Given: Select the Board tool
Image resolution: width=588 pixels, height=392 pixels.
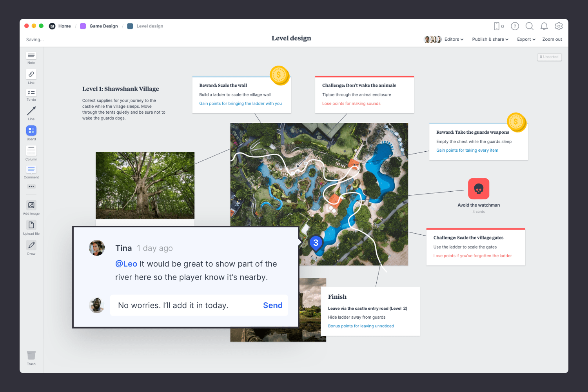Looking at the screenshot, I should 31,131.
